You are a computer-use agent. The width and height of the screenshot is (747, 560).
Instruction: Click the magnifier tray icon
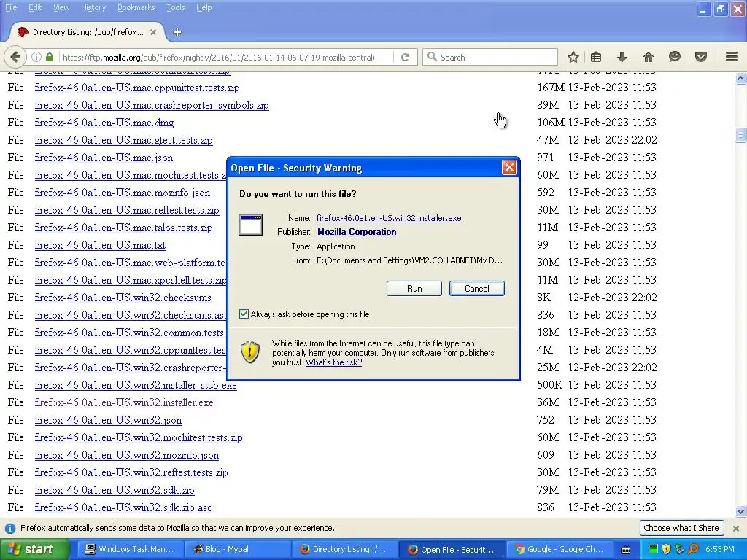pyautogui.click(x=694, y=549)
